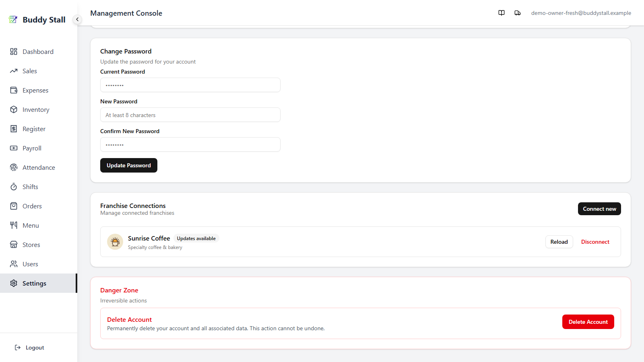The image size is (644, 362).
Task: Click the New Password input field
Action: pyautogui.click(x=190, y=115)
